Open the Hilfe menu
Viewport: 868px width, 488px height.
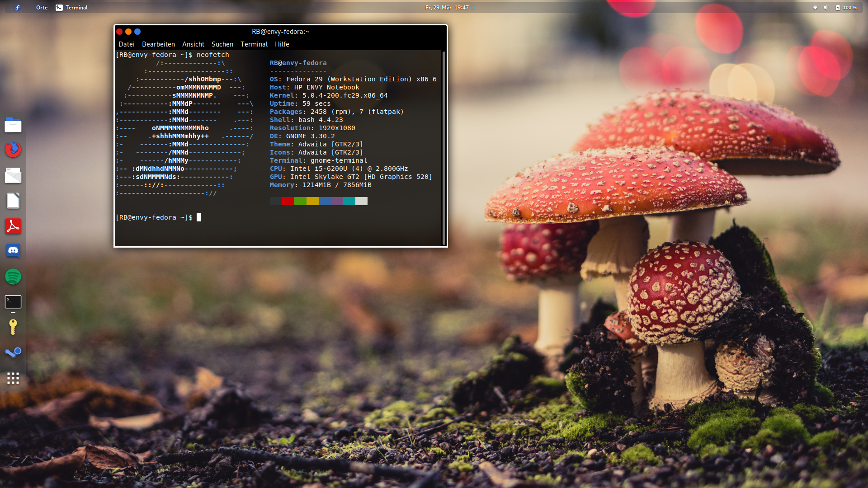tap(282, 44)
